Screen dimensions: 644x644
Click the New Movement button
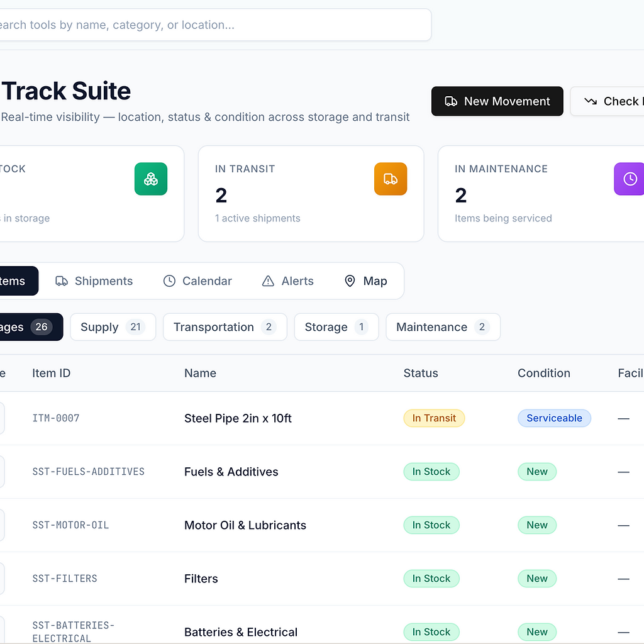click(497, 101)
